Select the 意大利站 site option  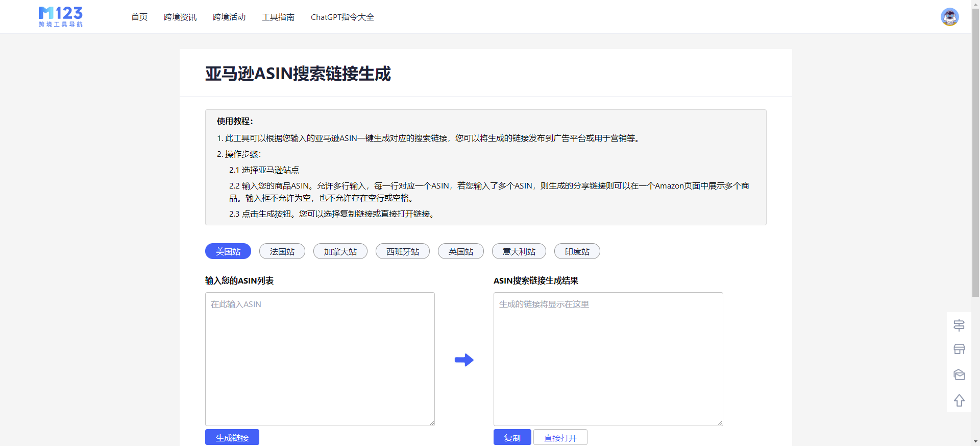519,251
